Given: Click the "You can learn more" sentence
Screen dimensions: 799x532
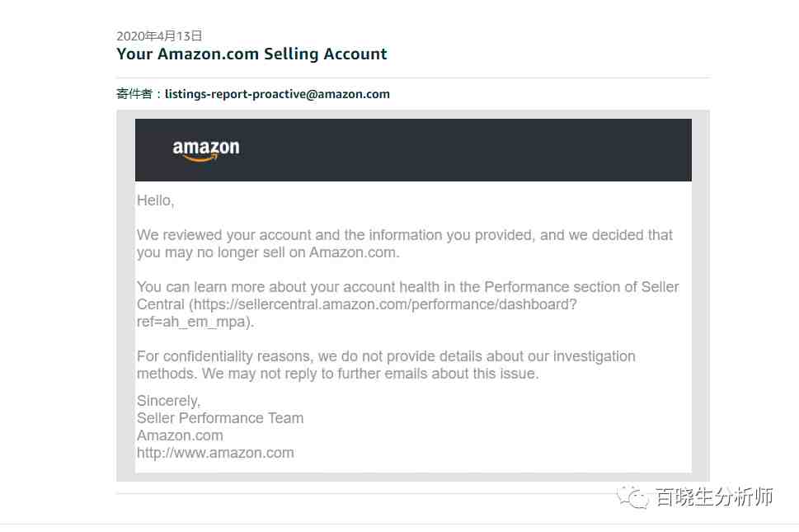Looking at the screenshot, I should (x=407, y=287).
